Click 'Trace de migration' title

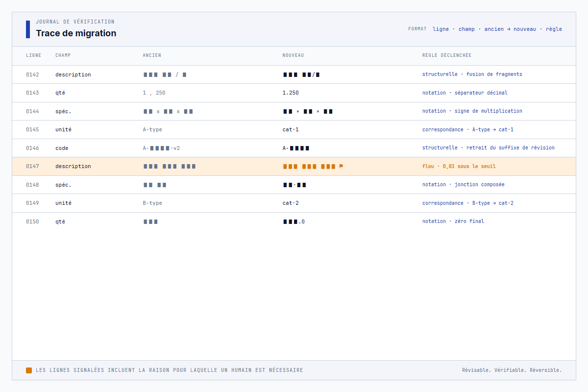(76, 33)
